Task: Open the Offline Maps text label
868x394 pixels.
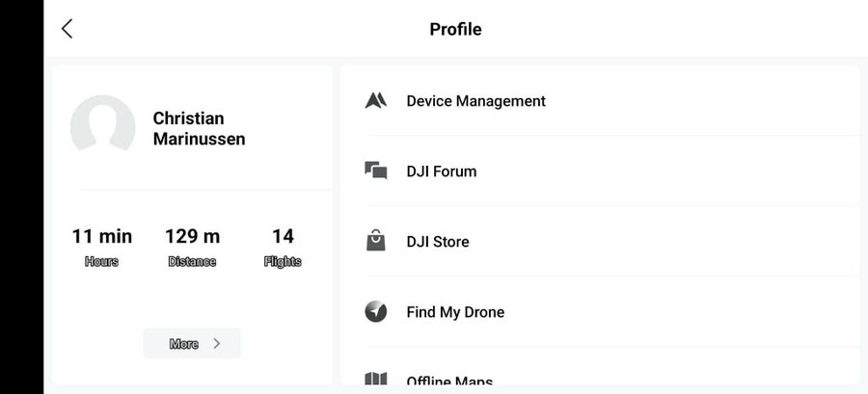Action: pos(449,381)
